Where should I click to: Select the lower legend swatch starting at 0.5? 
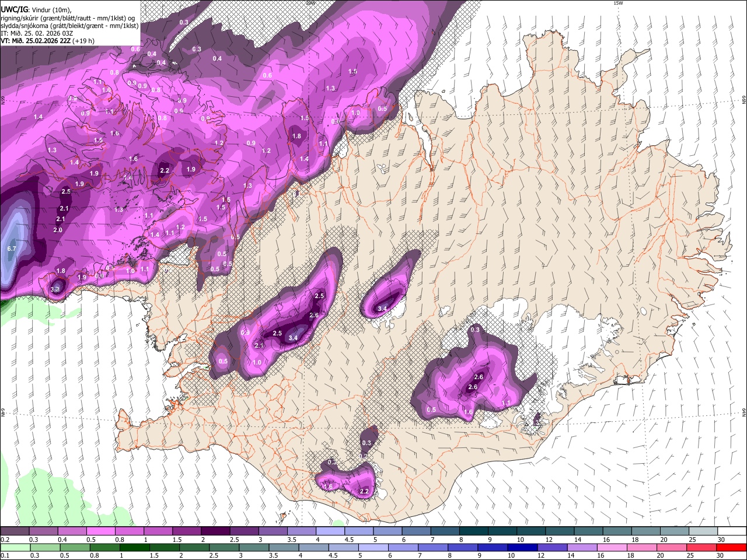tap(75, 547)
